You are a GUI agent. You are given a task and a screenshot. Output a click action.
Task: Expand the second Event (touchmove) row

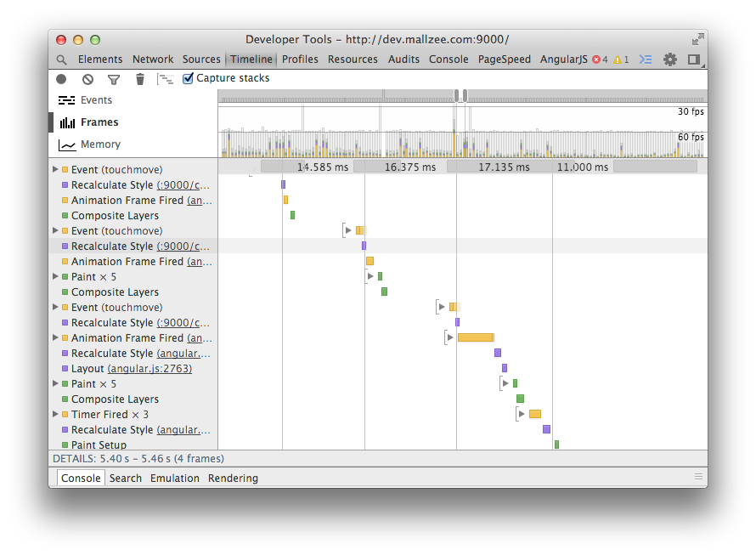(55, 230)
